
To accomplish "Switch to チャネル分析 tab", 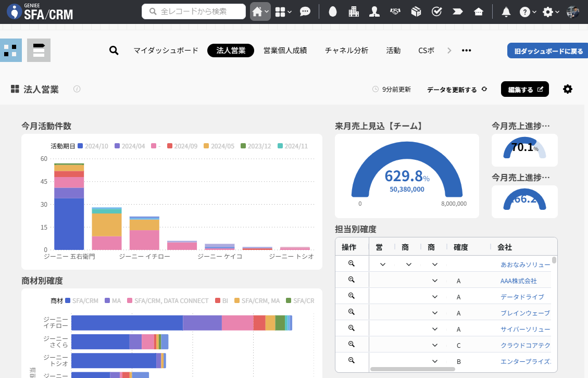I will pyautogui.click(x=346, y=51).
